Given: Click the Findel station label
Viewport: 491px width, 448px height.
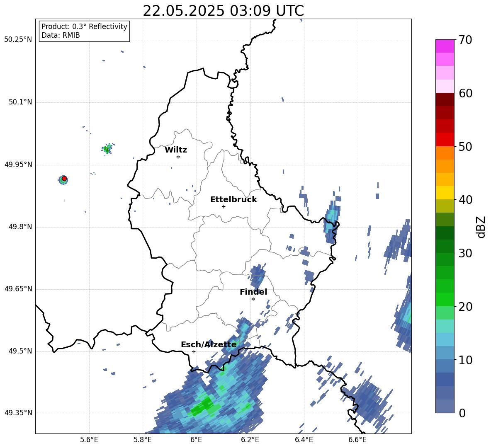Looking at the screenshot, I should pos(253,292).
